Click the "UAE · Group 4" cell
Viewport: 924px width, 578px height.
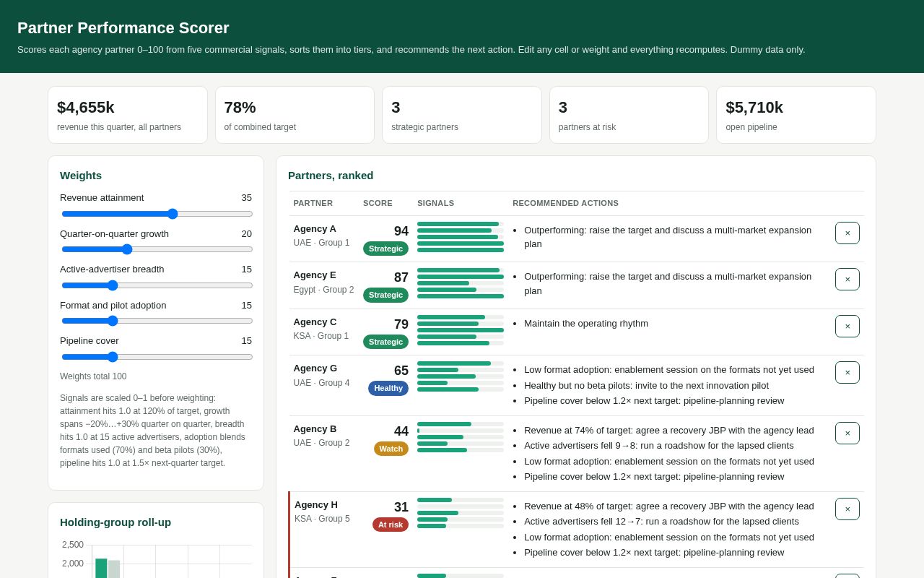tap(321, 383)
